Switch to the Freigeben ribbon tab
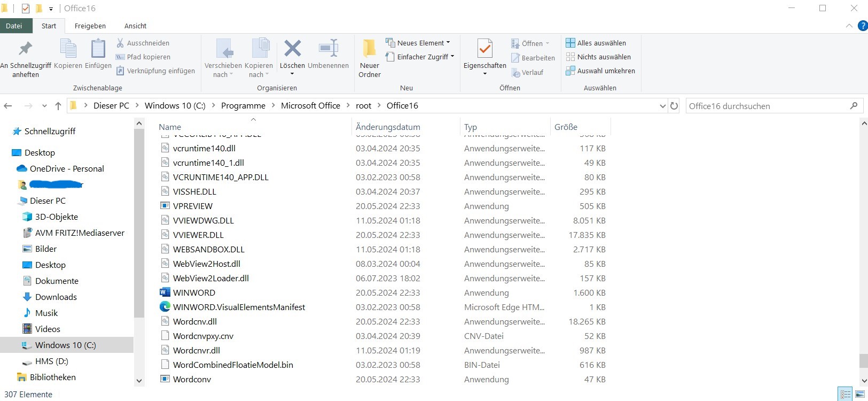 click(x=90, y=26)
